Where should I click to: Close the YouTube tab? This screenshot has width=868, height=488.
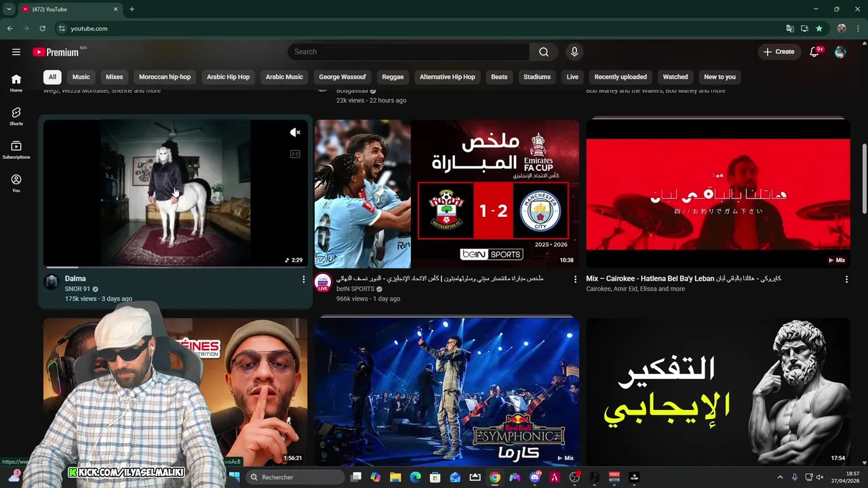115,9
